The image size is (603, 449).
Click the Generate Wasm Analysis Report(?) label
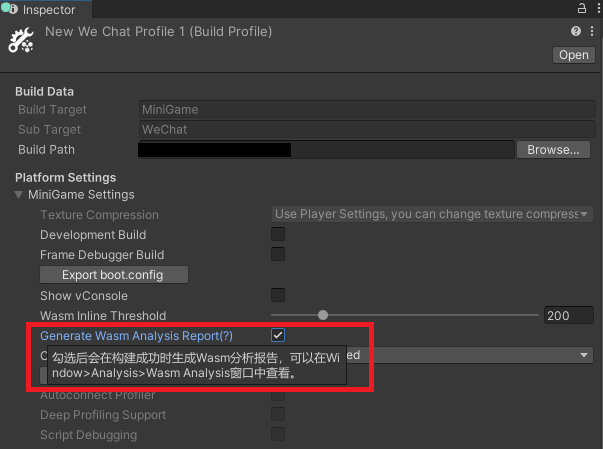pyautogui.click(x=136, y=336)
